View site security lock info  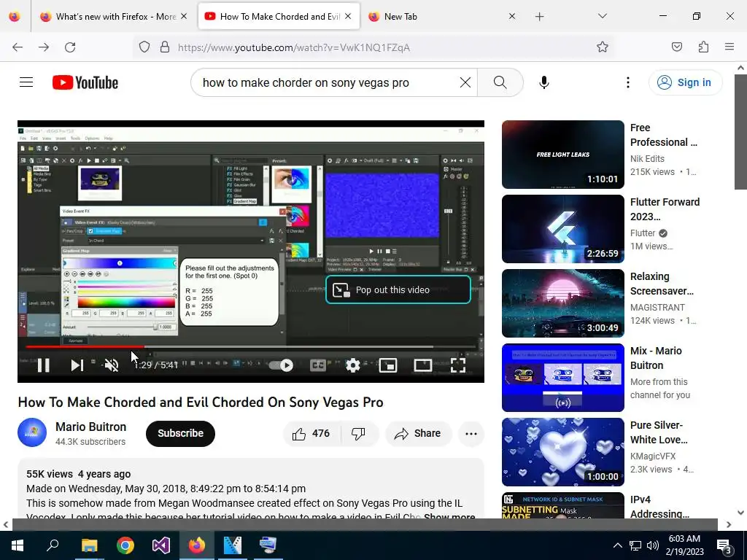point(165,47)
